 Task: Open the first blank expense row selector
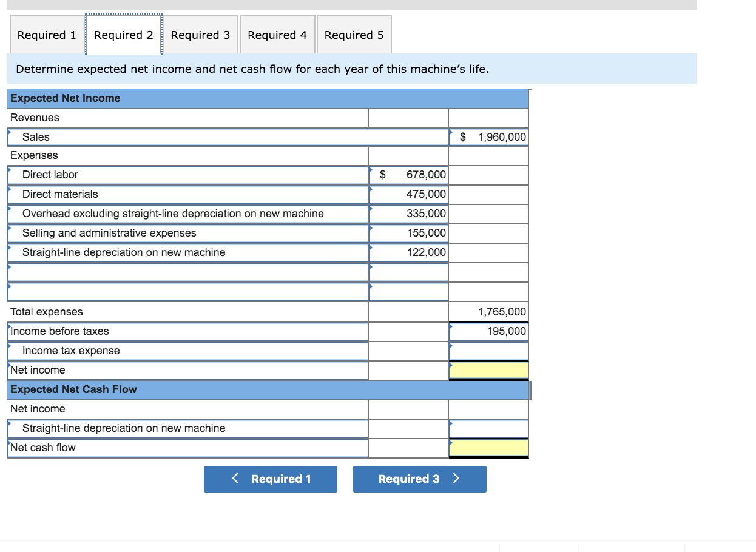[x=8, y=269]
